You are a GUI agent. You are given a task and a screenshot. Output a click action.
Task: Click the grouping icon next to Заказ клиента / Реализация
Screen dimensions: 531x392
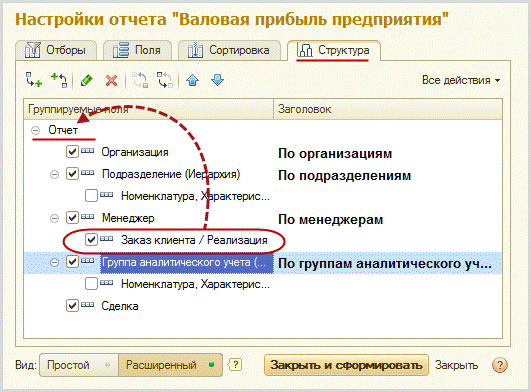tap(106, 239)
